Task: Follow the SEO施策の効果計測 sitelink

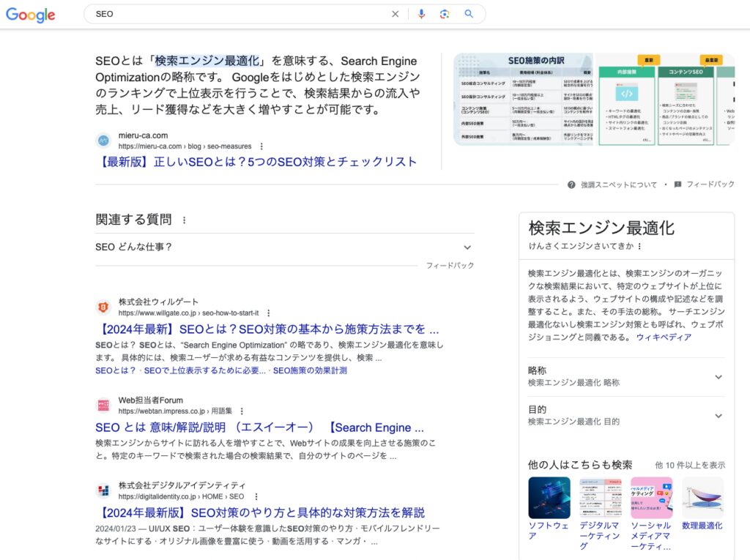Action: [310, 370]
